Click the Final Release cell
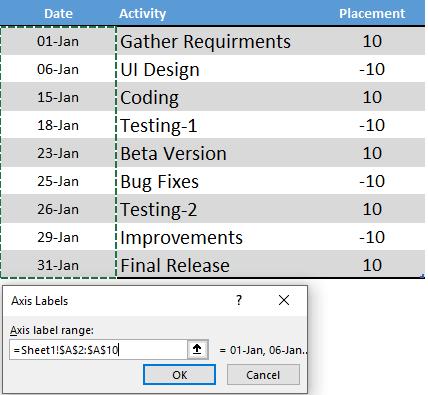Image resolution: width=428 pixels, height=395 pixels. click(x=218, y=265)
